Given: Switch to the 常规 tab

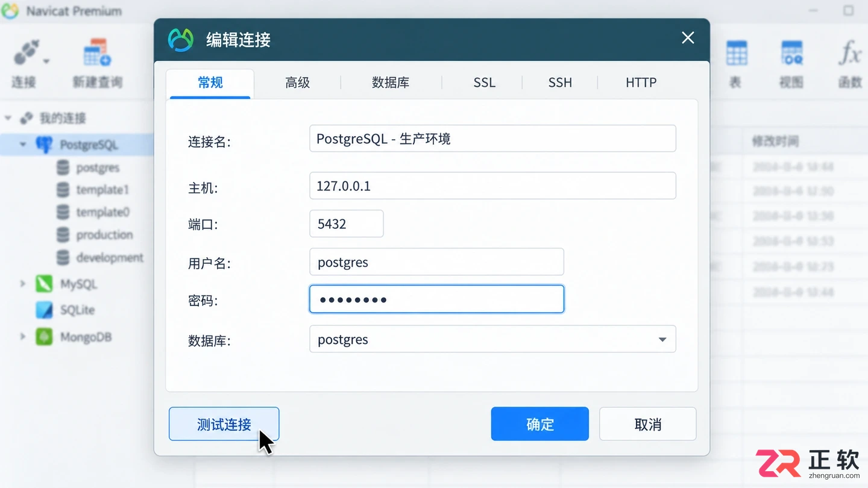Looking at the screenshot, I should click(210, 83).
